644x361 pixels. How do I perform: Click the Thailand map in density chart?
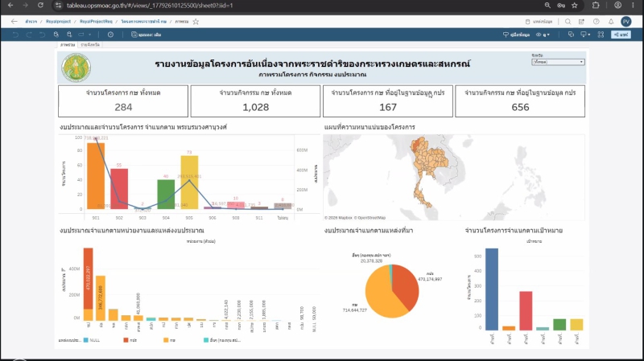(427, 170)
